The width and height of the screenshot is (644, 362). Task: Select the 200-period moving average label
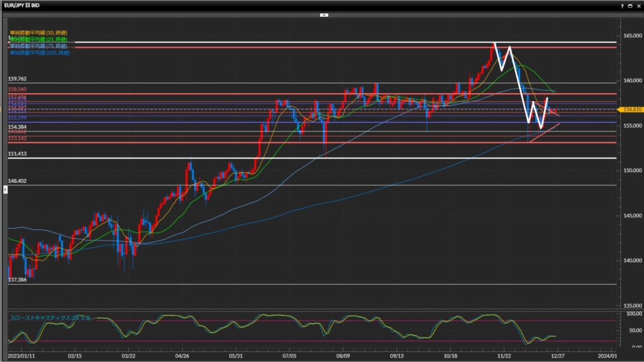(x=40, y=53)
